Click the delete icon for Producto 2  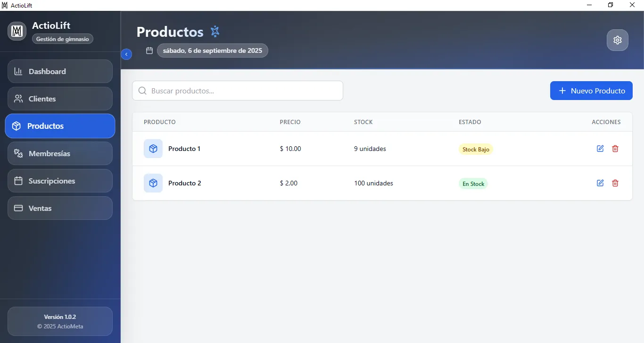(615, 183)
